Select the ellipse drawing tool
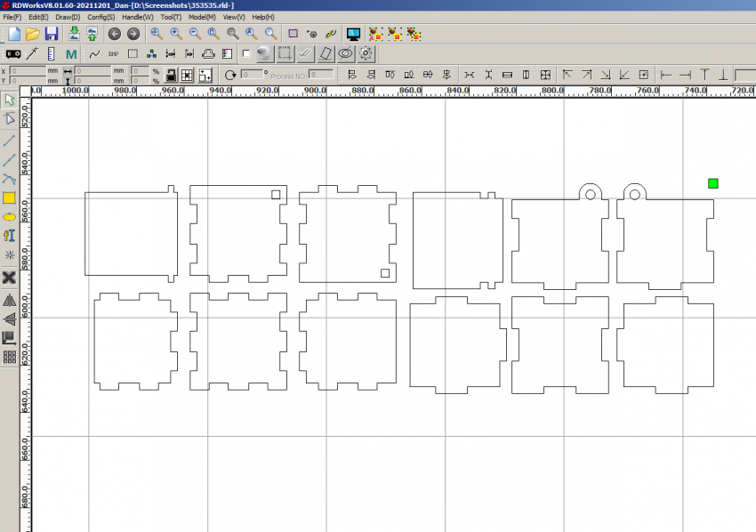 (10, 216)
